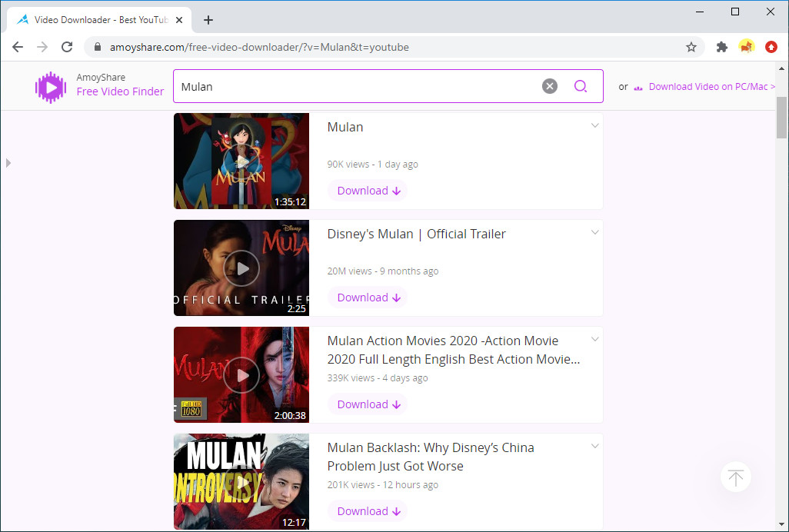This screenshot has width=789, height=532.
Task: Clear the Mulan search text
Action: [550, 86]
